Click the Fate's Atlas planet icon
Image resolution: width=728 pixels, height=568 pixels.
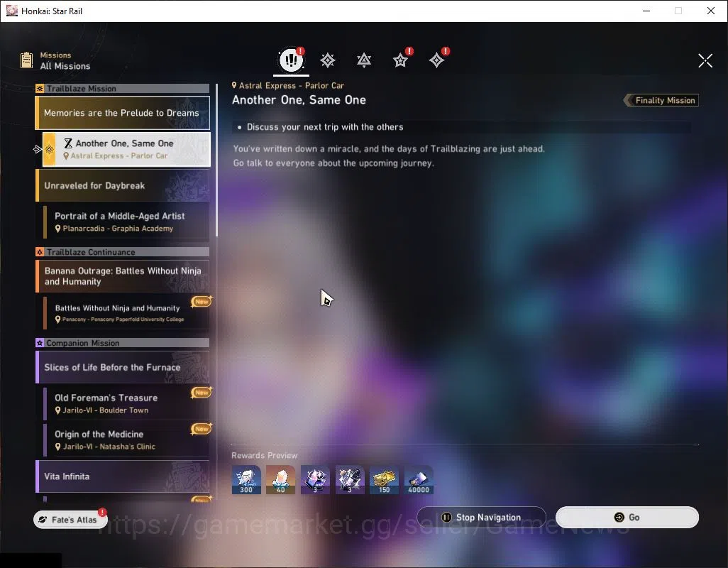(43, 520)
